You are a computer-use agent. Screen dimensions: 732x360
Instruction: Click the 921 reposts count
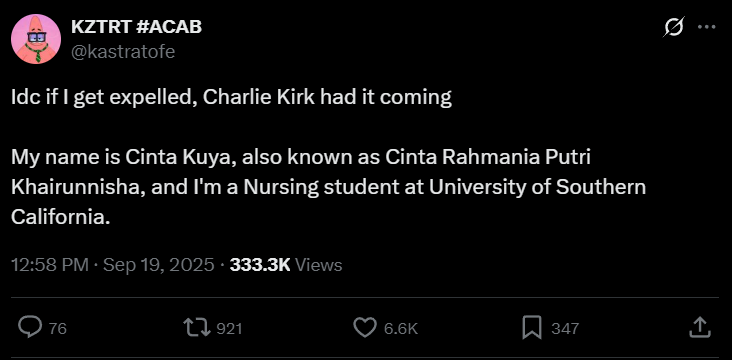point(230,329)
